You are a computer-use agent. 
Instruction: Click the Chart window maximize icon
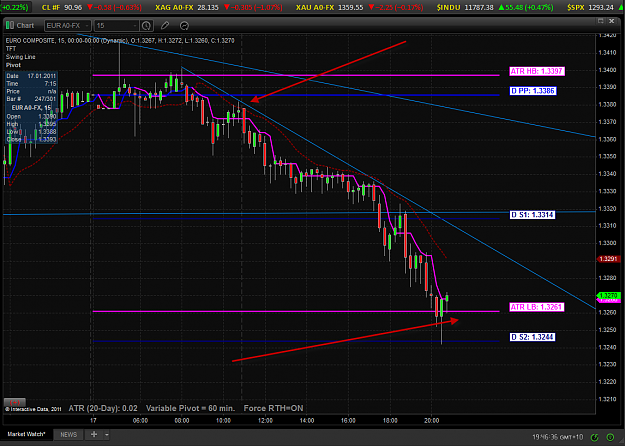click(x=601, y=21)
